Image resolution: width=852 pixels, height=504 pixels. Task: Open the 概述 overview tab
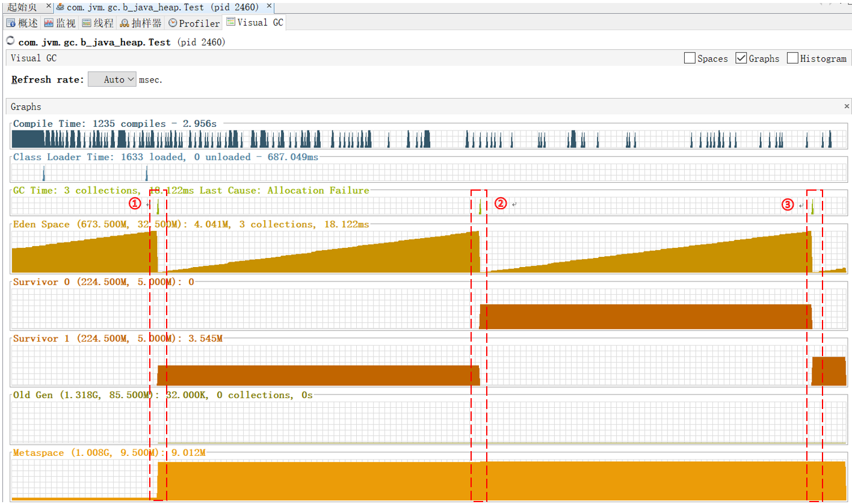point(22,23)
